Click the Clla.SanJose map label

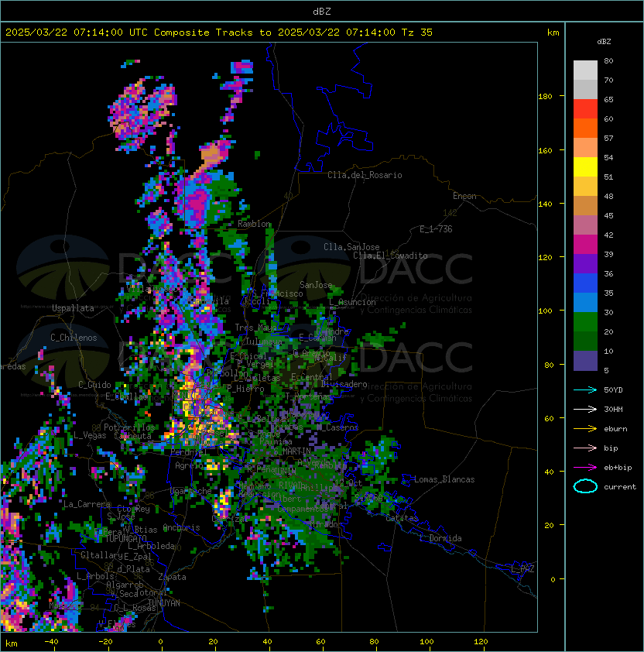click(x=351, y=247)
